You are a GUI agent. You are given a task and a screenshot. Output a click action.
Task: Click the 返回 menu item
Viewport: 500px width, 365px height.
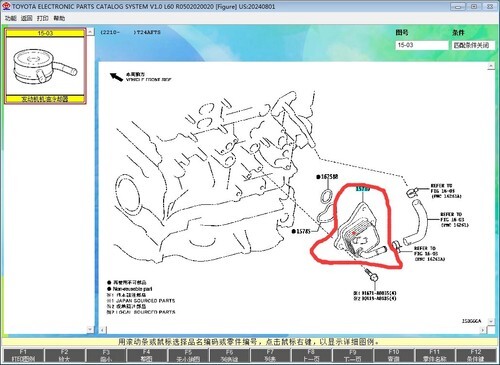[27, 18]
